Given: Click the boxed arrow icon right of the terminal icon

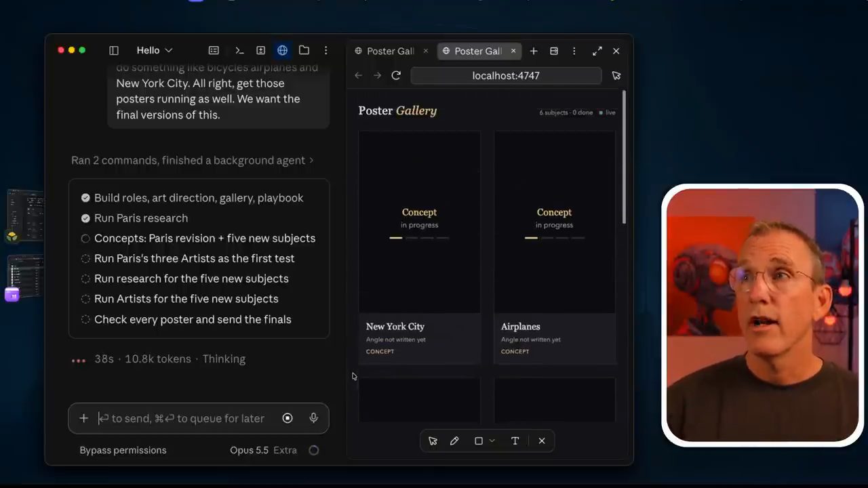Looking at the screenshot, I should click(260, 50).
